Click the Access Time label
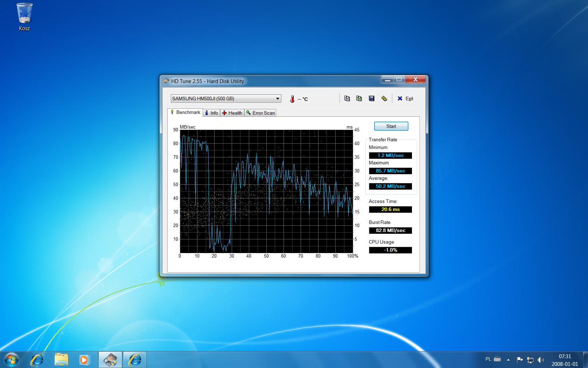Viewport: 588px width, 368px height. pyautogui.click(x=383, y=201)
